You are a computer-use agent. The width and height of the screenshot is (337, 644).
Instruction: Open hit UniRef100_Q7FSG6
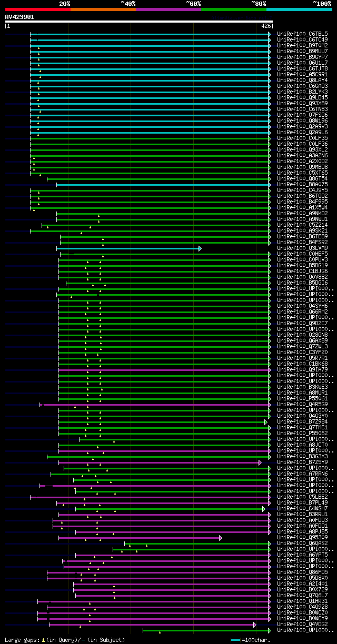pos(303,115)
